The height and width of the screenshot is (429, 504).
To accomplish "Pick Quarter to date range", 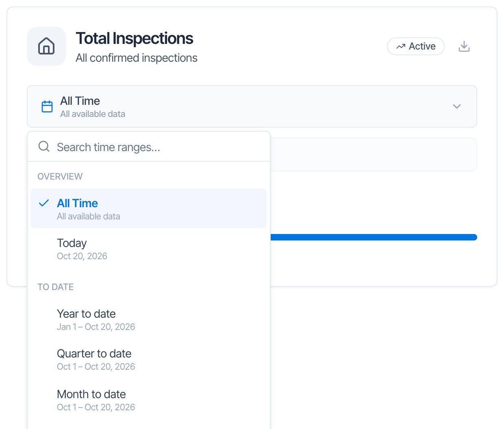I will pyautogui.click(x=149, y=360).
